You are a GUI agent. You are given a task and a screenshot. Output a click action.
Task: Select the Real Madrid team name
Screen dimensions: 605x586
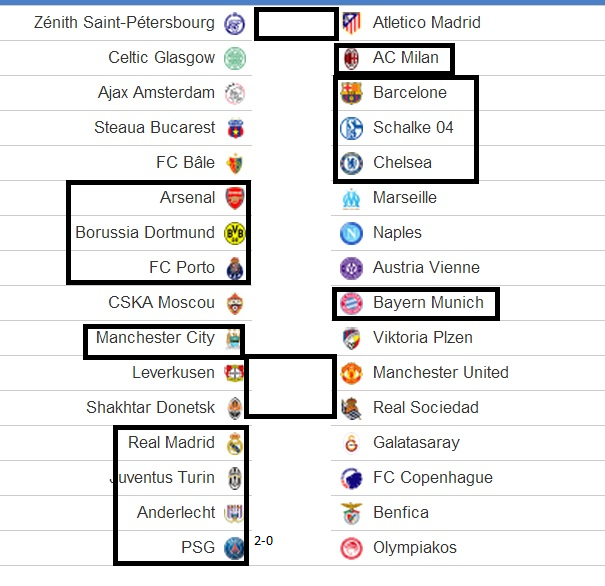(171, 442)
